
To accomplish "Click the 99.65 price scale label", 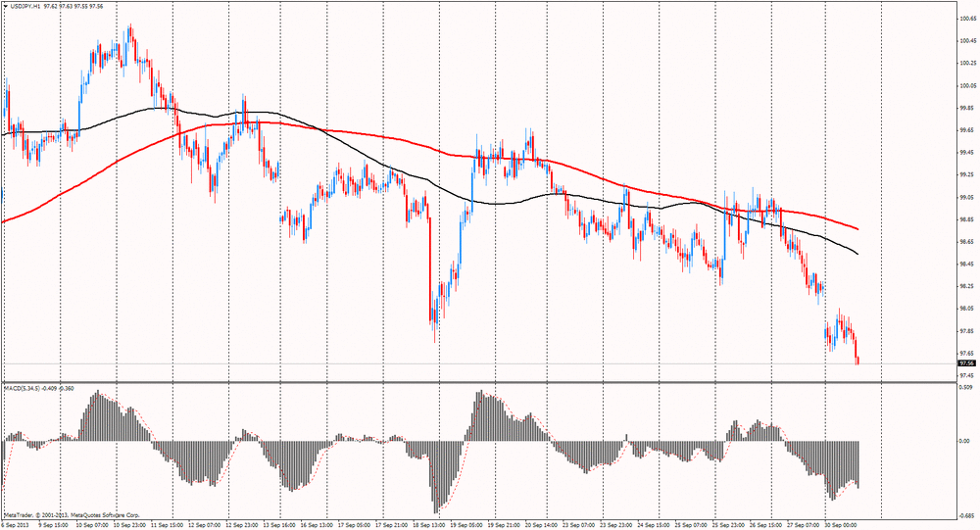I will click(967, 130).
